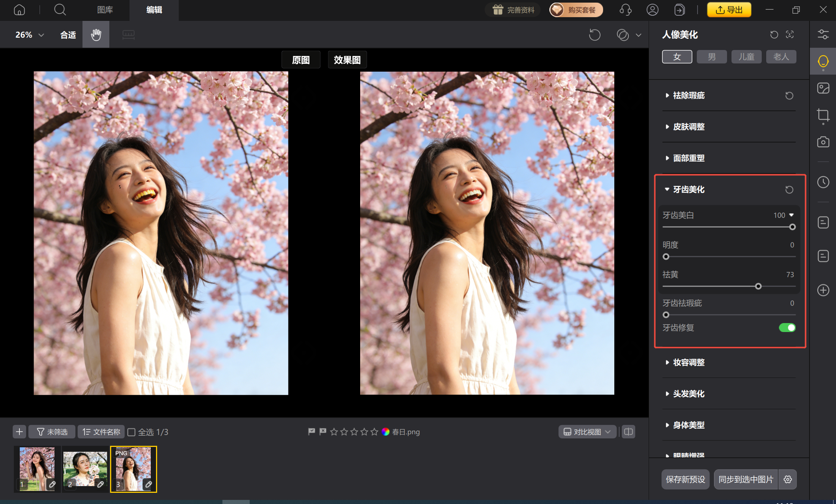This screenshot has height=504, width=836.
Task: Open the crop tool in right sidebar
Action: point(823,115)
